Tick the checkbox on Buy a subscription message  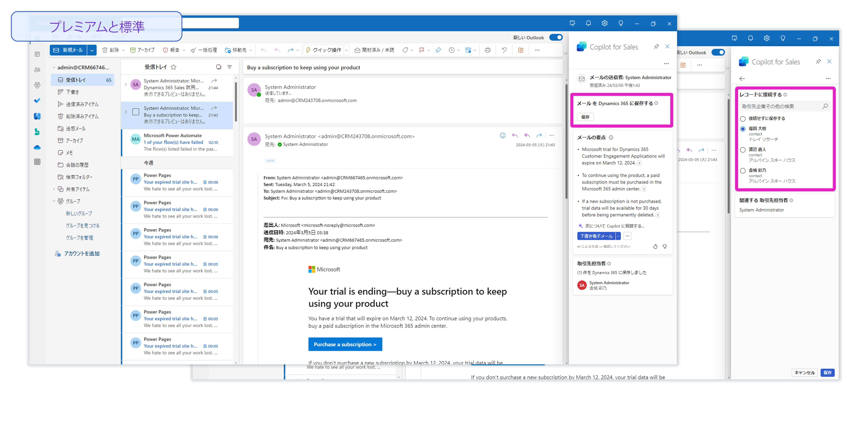135,112
